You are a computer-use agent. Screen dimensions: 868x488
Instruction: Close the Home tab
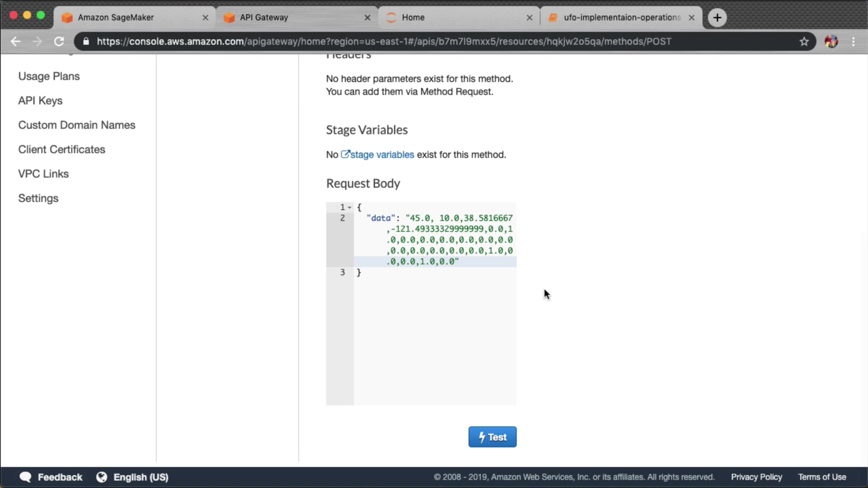tap(529, 18)
